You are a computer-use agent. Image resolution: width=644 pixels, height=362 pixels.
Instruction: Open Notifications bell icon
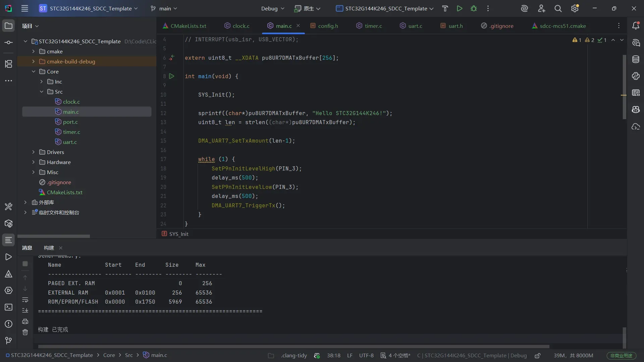pos(636,26)
